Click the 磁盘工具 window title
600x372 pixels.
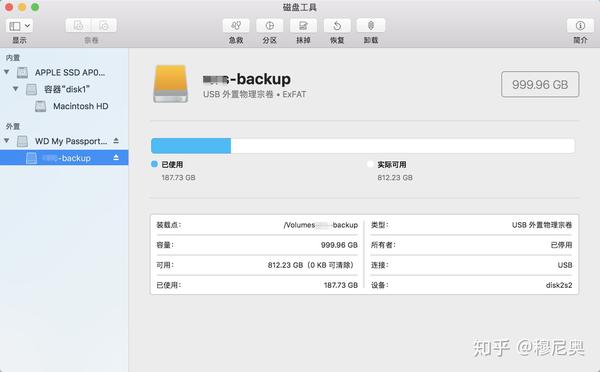[x=300, y=7]
